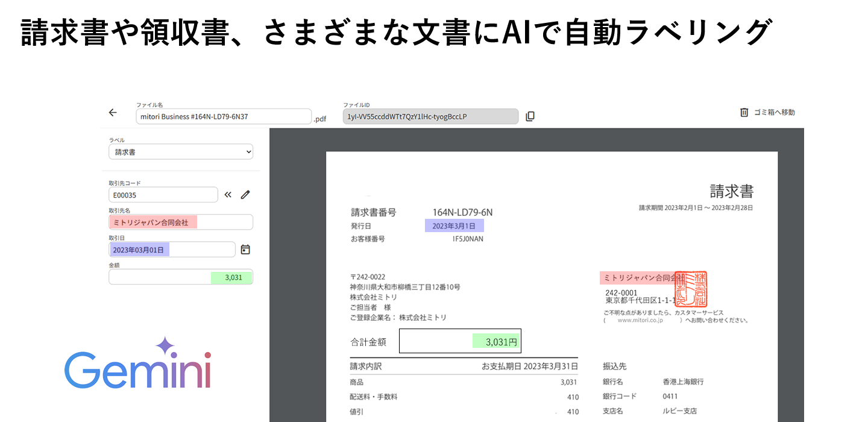Click the back arrow to exit the document view

pos(112,112)
